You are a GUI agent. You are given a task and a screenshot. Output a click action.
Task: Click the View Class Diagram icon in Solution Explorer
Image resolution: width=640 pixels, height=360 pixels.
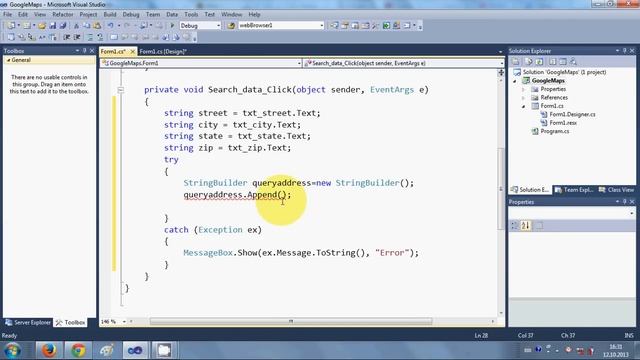coord(573,62)
